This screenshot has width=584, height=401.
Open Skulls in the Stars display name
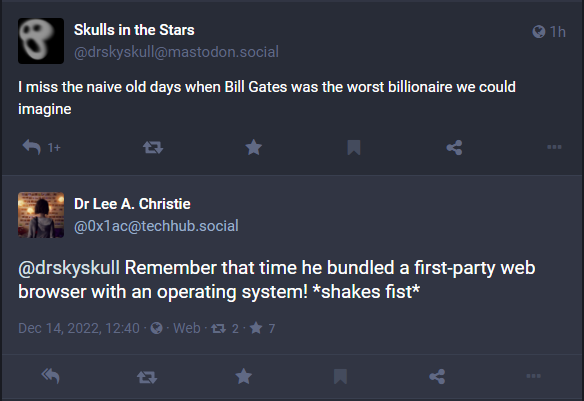[x=134, y=30]
